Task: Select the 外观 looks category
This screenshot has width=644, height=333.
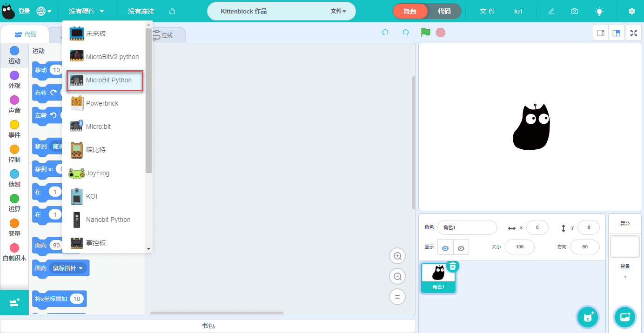Action: point(14,80)
